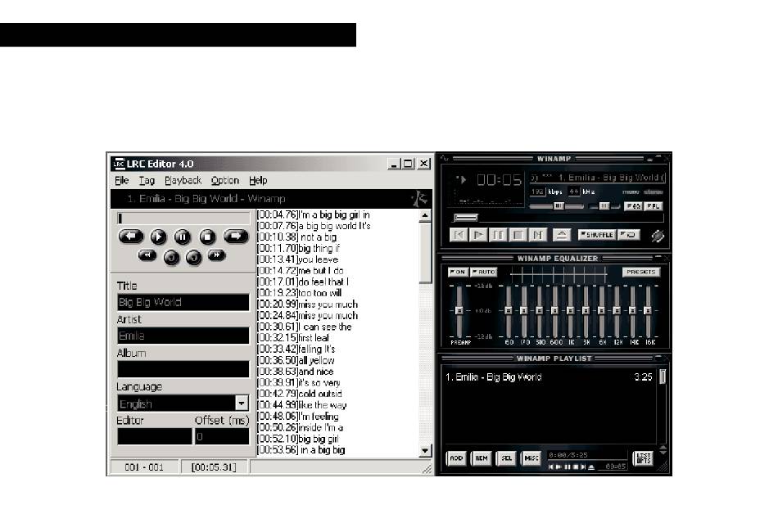Click the playlist REM button

482,458
